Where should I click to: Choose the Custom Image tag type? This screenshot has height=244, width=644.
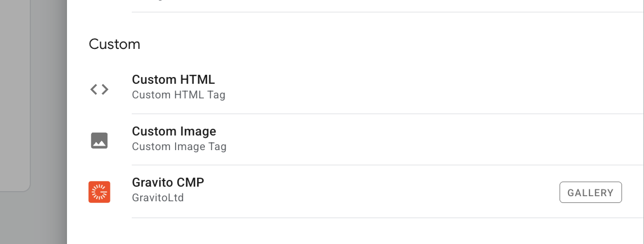click(x=356, y=139)
